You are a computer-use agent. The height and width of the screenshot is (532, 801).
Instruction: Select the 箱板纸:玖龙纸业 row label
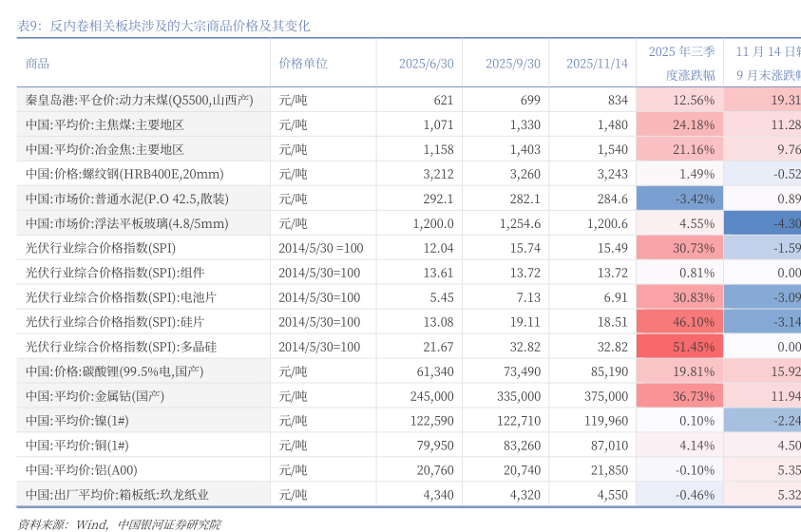(x=117, y=495)
